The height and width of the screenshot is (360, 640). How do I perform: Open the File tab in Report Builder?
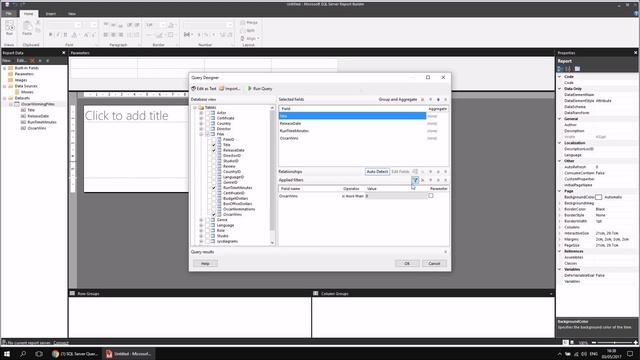point(9,13)
